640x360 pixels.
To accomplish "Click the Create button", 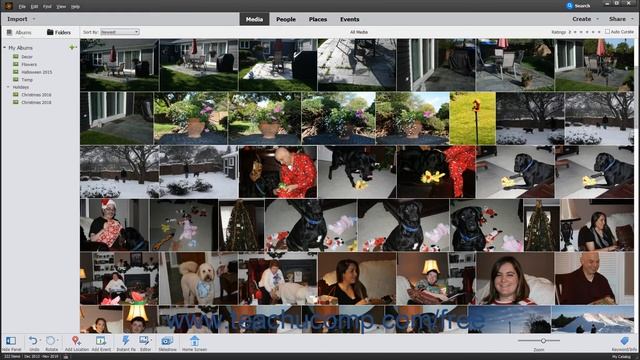I will click(582, 19).
